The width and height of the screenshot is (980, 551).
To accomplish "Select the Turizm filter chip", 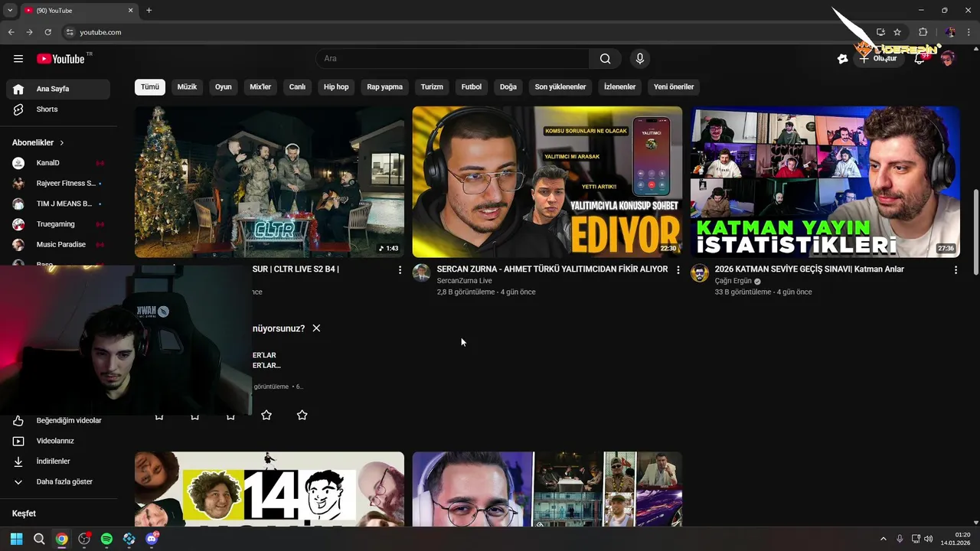I will 432,87.
